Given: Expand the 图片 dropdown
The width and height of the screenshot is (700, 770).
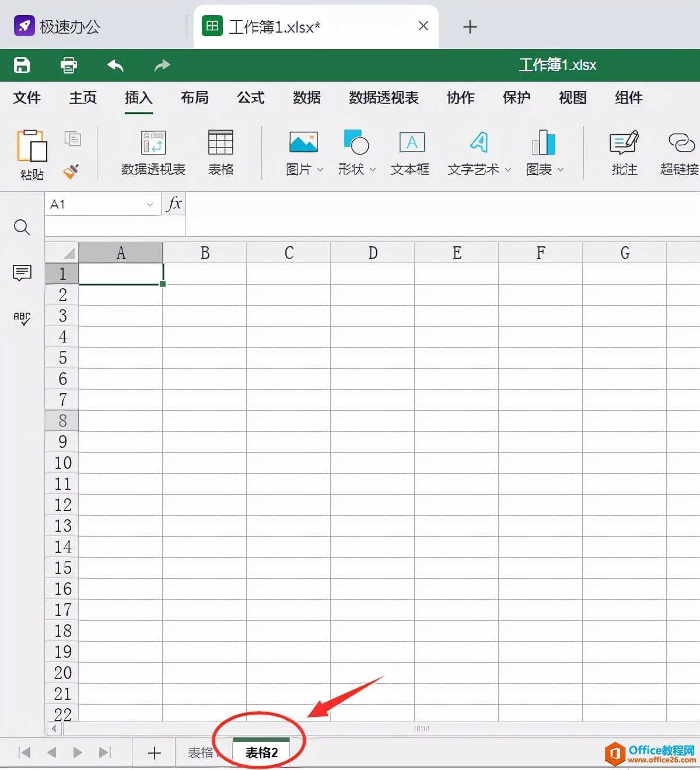Looking at the screenshot, I should click(x=320, y=170).
